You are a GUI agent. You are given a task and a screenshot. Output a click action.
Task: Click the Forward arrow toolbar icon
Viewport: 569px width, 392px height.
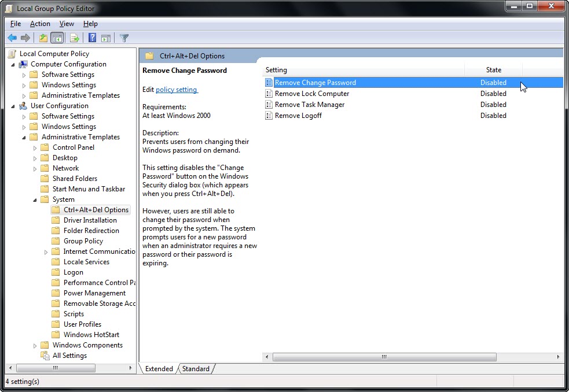(x=25, y=38)
